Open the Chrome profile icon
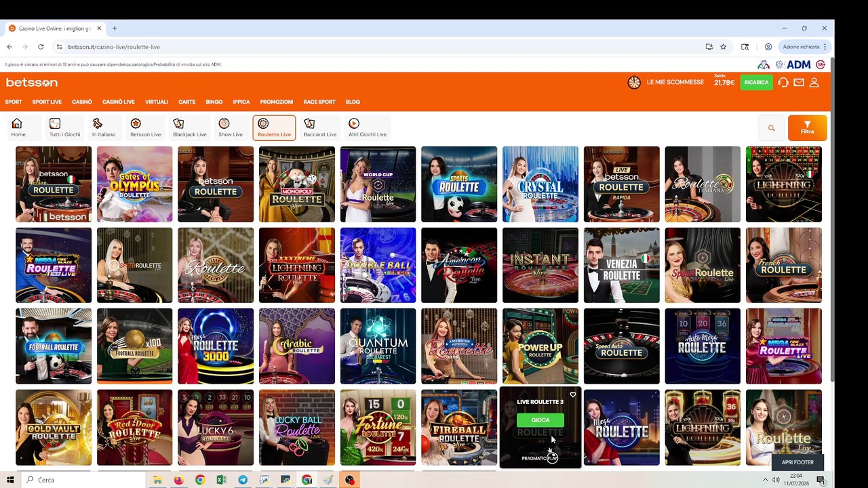 (768, 47)
